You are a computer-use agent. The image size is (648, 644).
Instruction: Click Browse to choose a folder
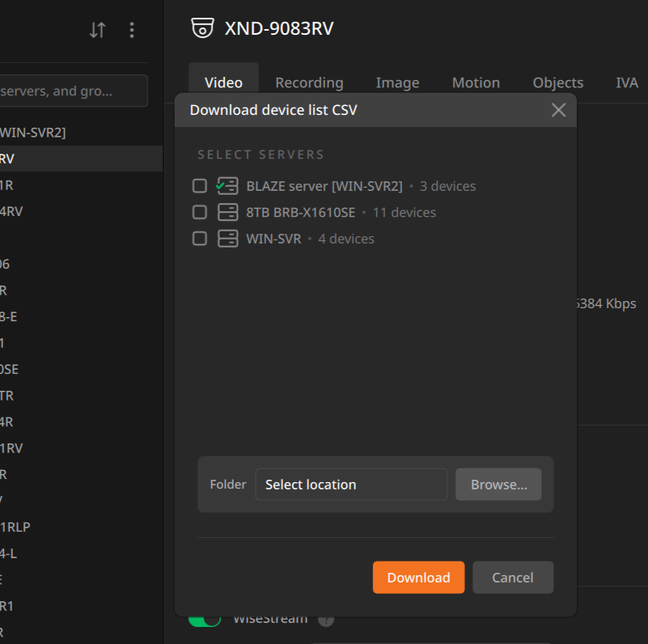click(x=498, y=485)
